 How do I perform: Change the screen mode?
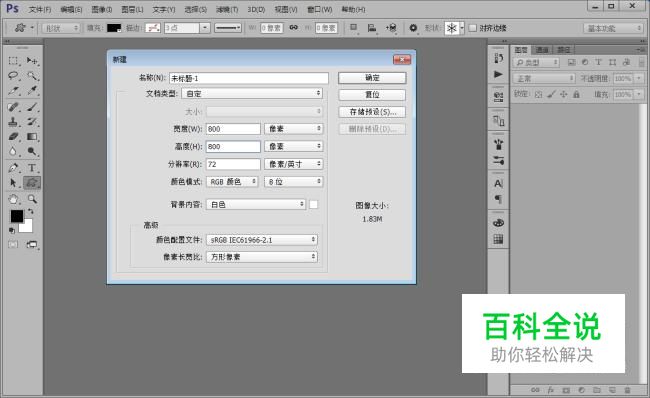pyautogui.click(x=32, y=244)
